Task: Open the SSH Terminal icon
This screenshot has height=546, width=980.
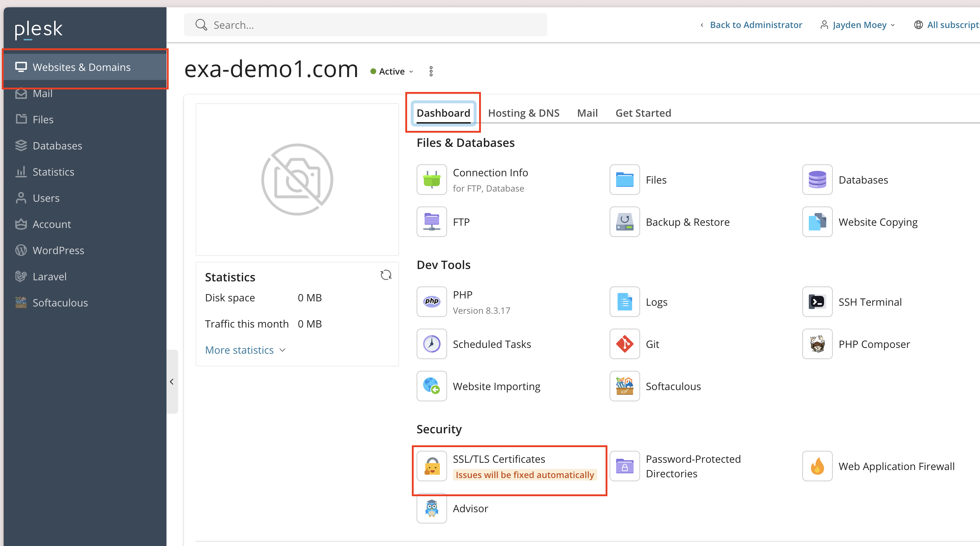Action: click(x=817, y=302)
